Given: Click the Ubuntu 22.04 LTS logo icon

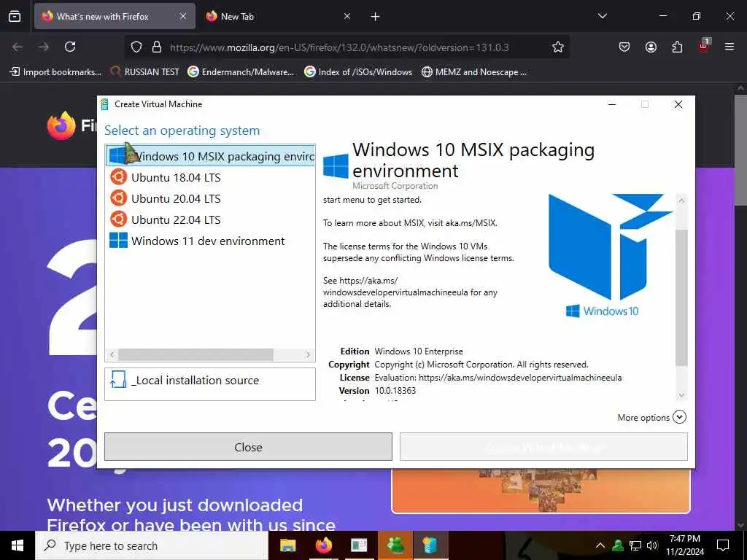Looking at the screenshot, I should tap(118, 219).
